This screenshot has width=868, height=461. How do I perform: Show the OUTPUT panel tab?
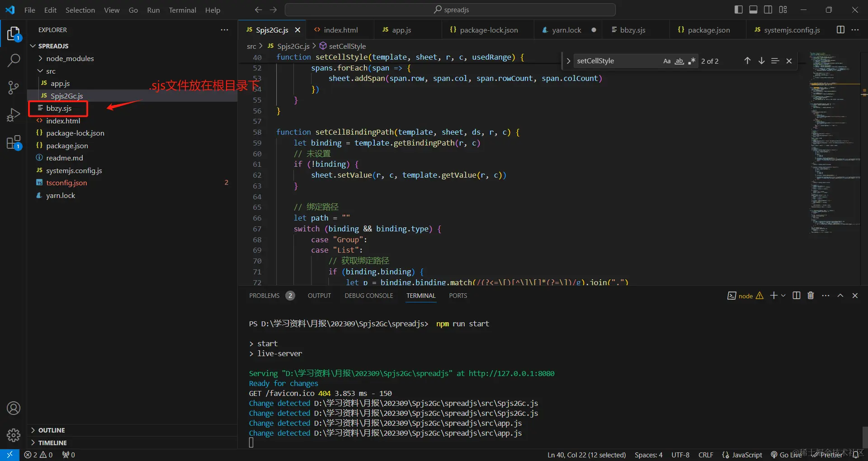[x=319, y=296]
